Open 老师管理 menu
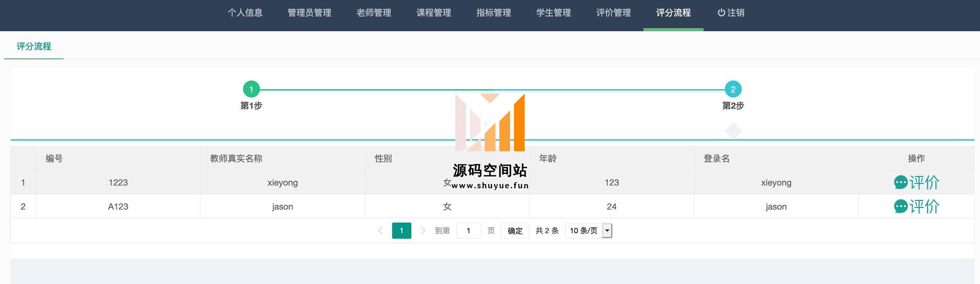980x284 pixels. click(x=374, y=13)
